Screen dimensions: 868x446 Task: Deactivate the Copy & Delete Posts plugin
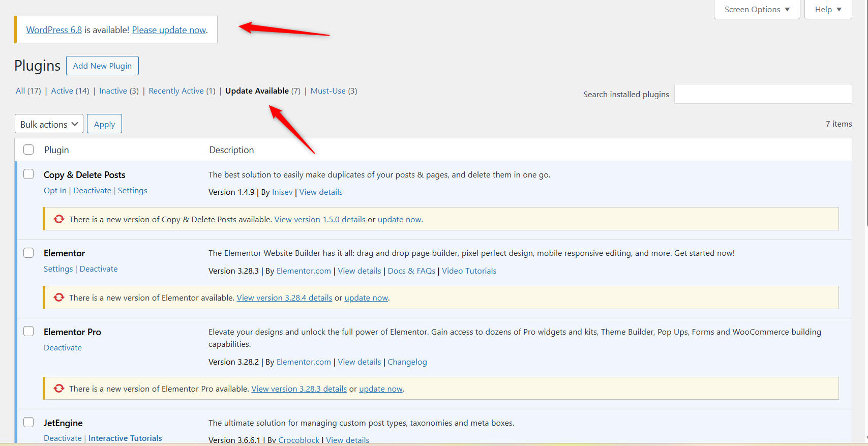pyautogui.click(x=92, y=191)
